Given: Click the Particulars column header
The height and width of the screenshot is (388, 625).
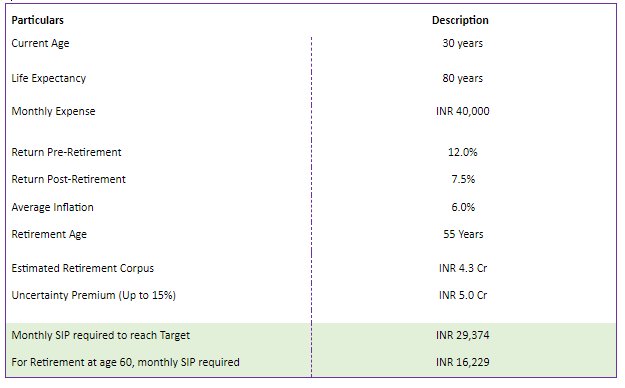Looking at the screenshot, I should point(37,20).
